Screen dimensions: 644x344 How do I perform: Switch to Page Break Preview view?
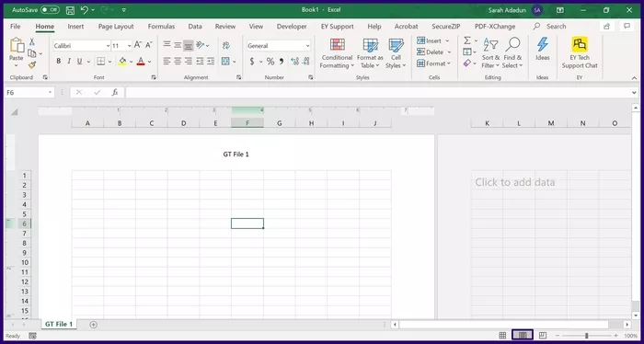543,336
